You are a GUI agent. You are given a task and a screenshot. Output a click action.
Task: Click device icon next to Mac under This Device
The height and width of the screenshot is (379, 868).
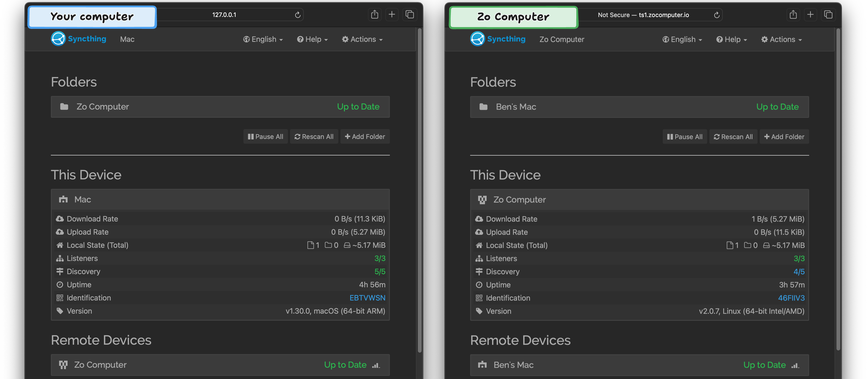[x=63, y=200]
